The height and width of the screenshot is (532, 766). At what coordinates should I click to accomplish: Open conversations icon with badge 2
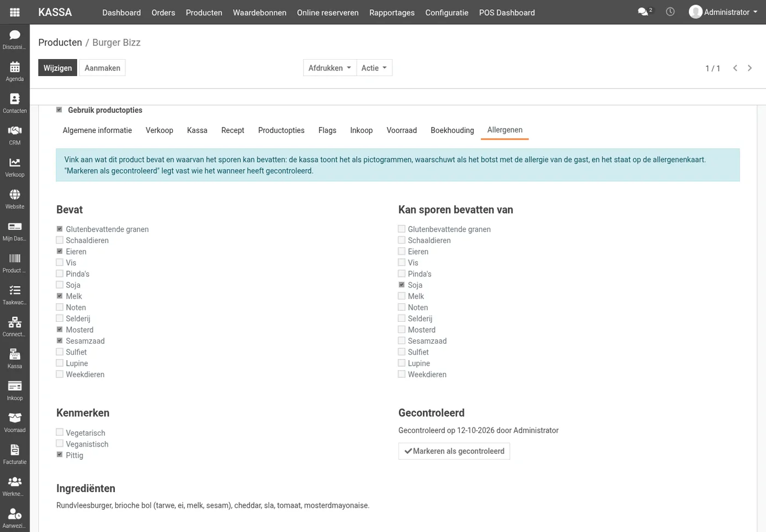tap(645, 11)
